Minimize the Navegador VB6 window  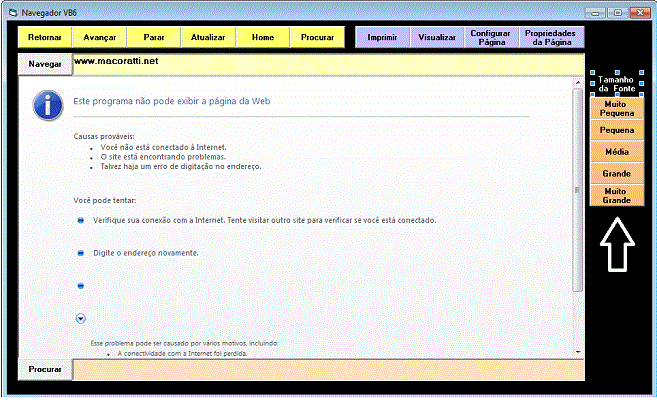click(x=595, y=13)
